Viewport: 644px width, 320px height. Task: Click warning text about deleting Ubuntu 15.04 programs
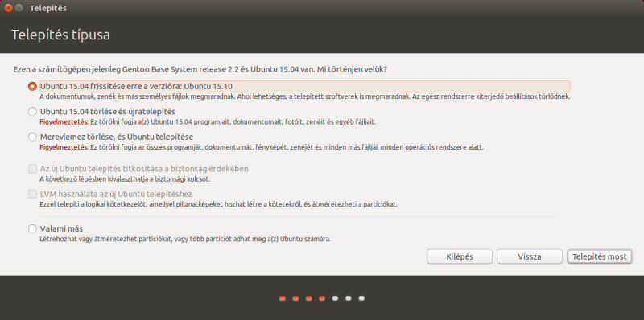coord(208,122)
